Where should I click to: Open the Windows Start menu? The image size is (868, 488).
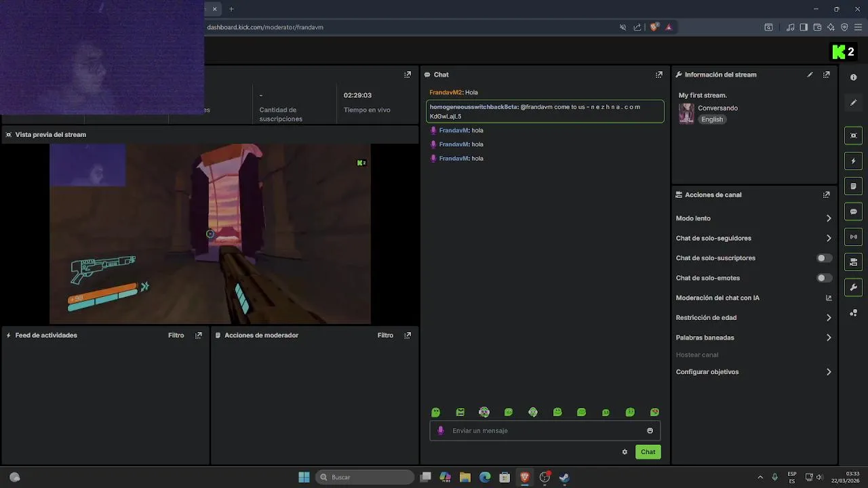304,477
